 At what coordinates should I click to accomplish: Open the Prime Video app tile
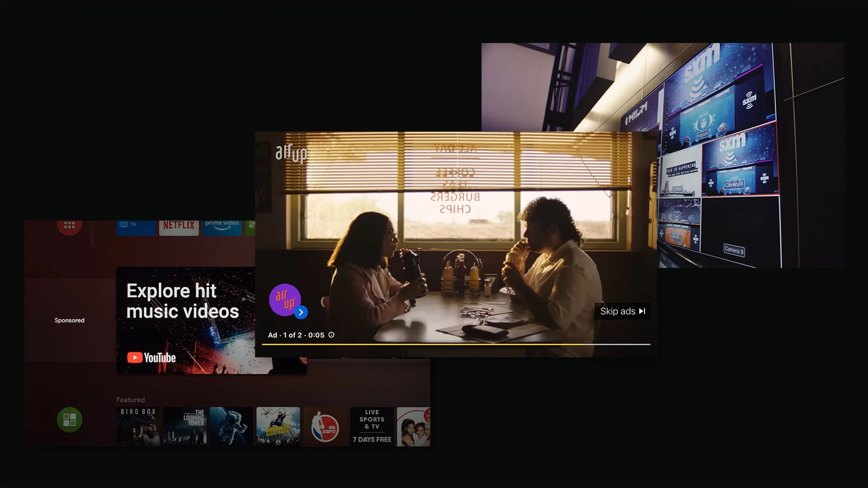tap(222, 227)
